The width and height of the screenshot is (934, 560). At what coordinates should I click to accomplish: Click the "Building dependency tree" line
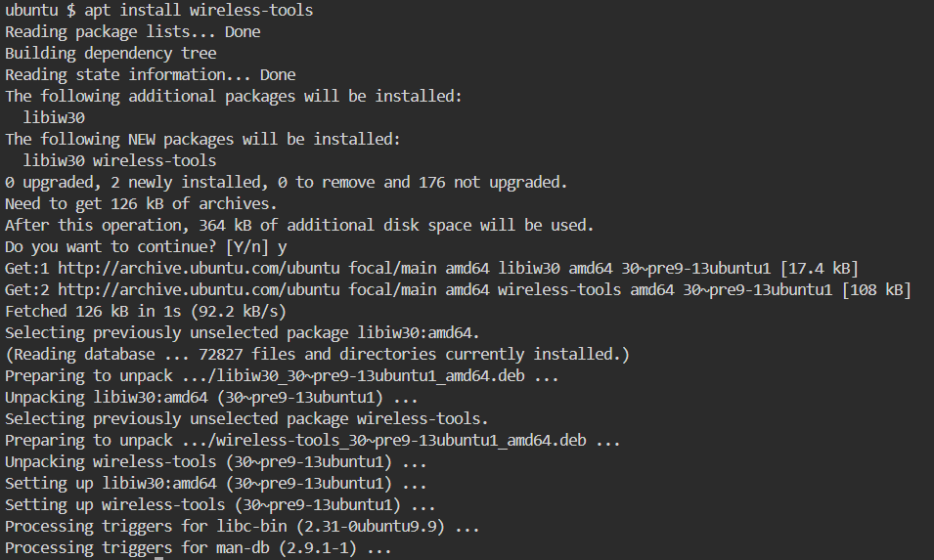(x=111, y=53)
